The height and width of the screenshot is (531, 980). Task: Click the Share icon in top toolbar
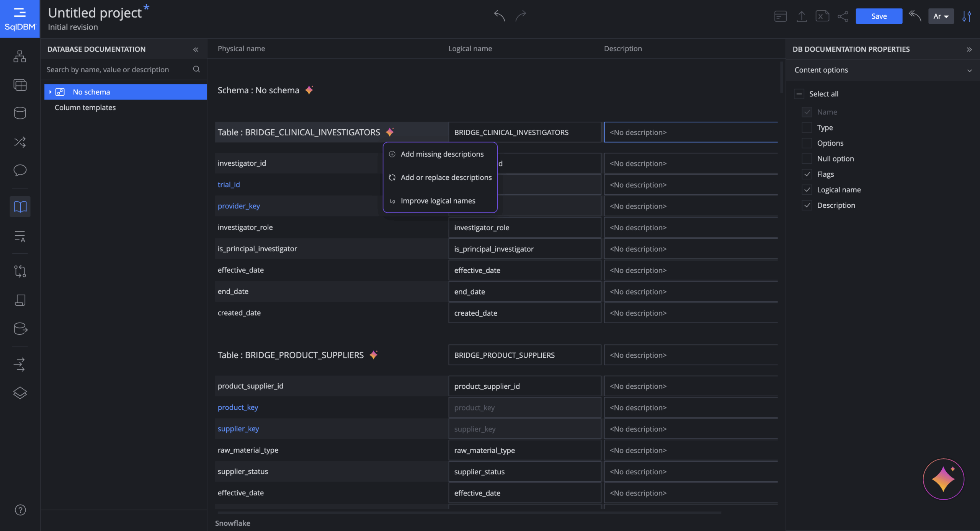click(843, 16)
